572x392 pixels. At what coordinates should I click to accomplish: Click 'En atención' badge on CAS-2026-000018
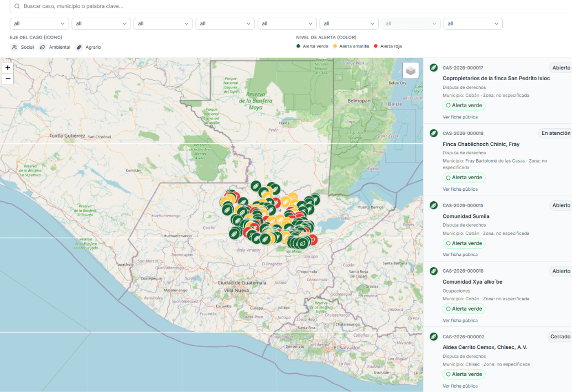[x=555, y=133]
